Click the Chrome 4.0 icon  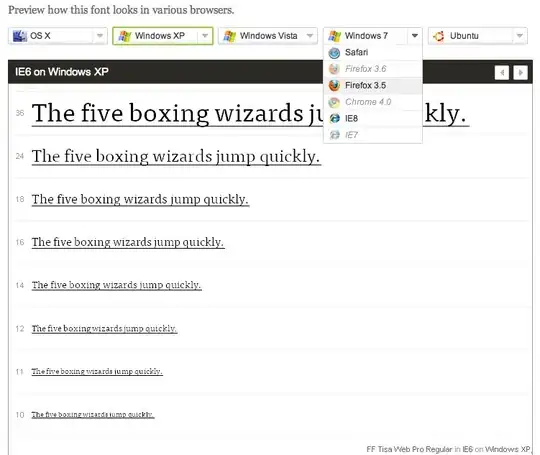pos(334,102)
